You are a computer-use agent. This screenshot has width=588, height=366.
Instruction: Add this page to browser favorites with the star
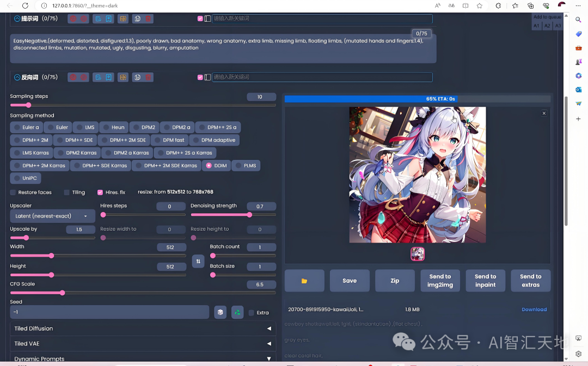click(x=479, y=5)
